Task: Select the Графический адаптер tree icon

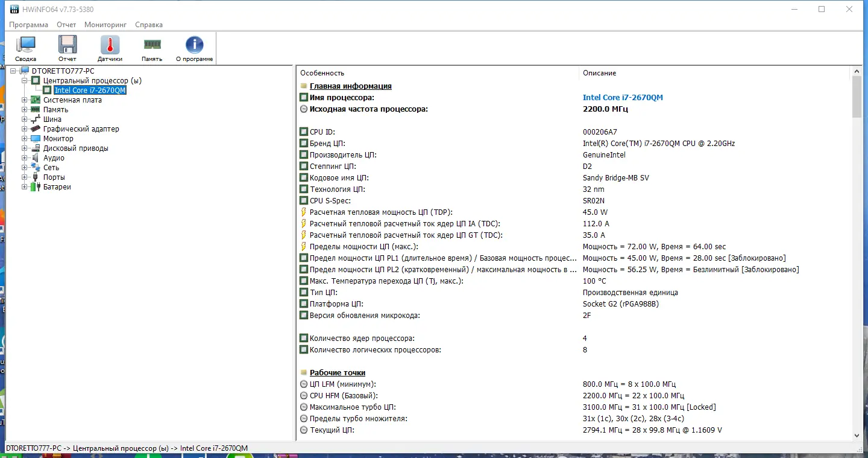Action: 36,129
